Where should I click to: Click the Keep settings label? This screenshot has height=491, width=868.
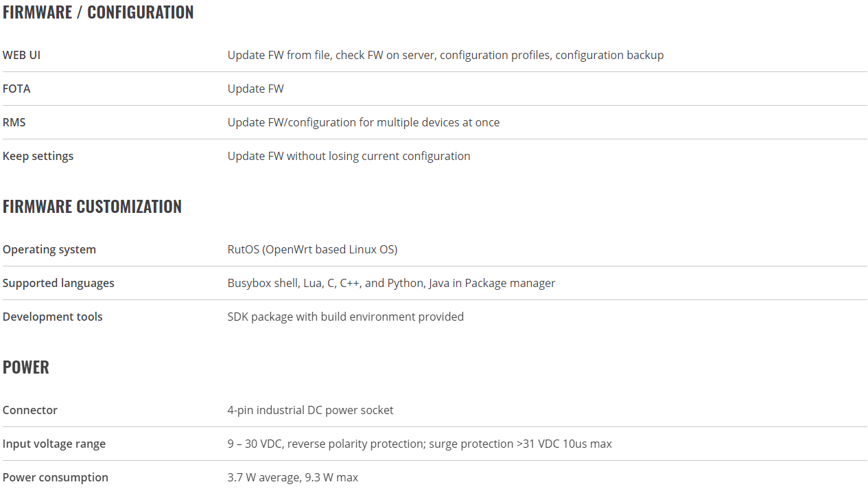pyautogui.click(x=38, y=156)
